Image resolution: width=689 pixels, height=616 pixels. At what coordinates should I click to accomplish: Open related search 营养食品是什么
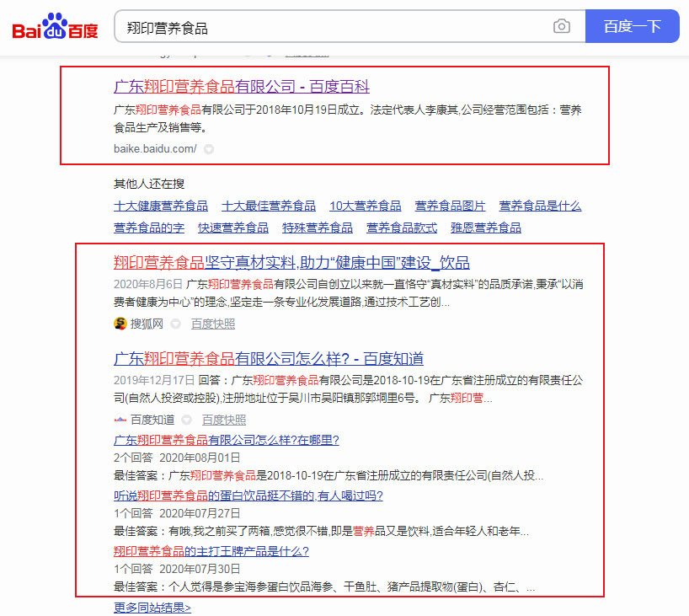[540, 206]
